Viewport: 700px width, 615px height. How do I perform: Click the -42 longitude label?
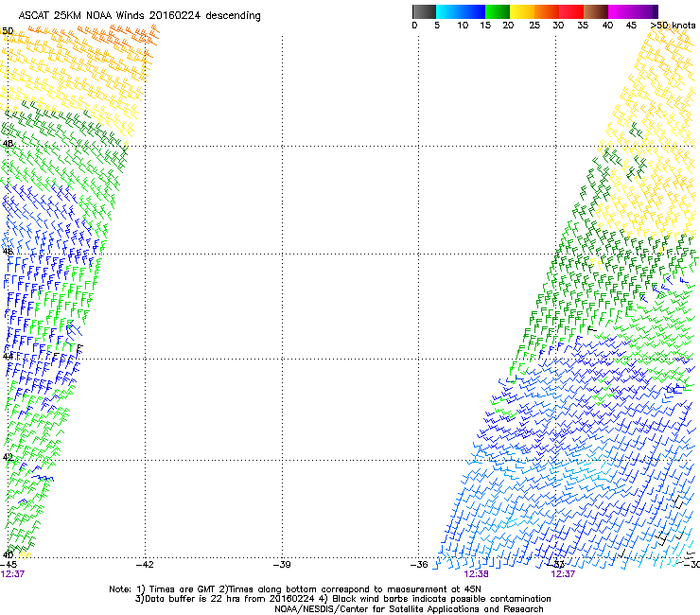[145, 565]
